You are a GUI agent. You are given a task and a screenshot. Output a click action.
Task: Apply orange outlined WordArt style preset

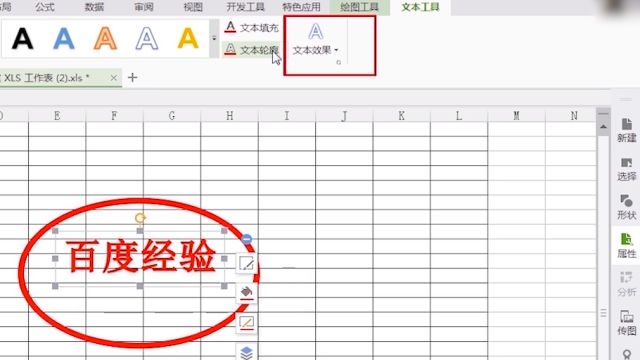tap(105, 39)
